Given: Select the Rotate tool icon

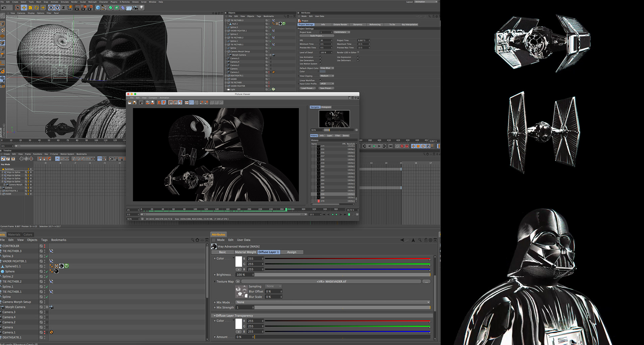Looking at the screenshot, I should 37,7.
